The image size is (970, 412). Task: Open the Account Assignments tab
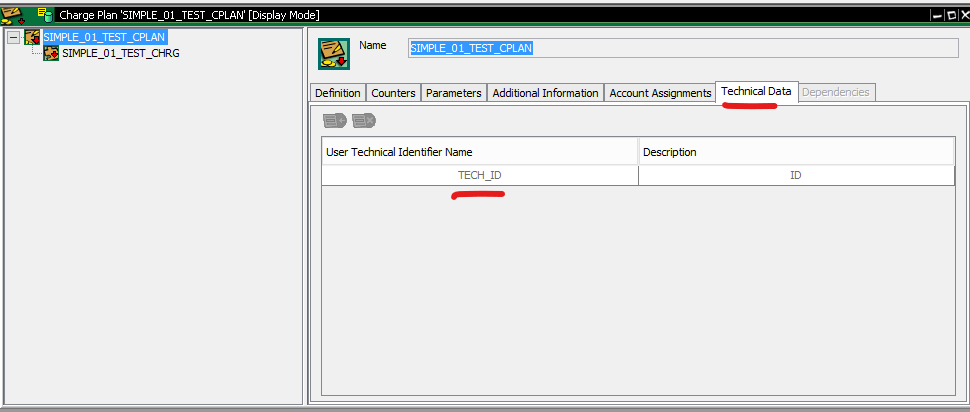(x=660, y=93)
